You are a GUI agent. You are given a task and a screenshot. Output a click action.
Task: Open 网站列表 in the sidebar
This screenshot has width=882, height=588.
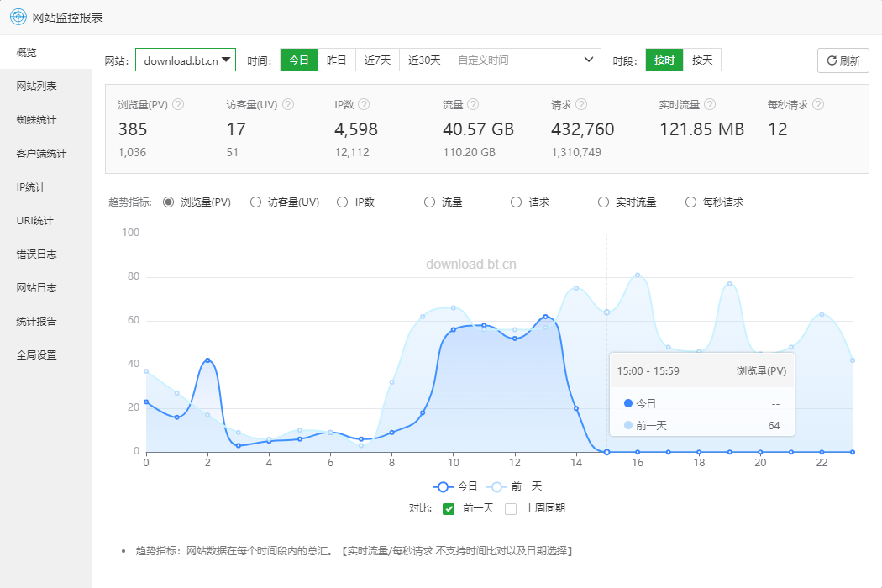(x=37, y=86)
